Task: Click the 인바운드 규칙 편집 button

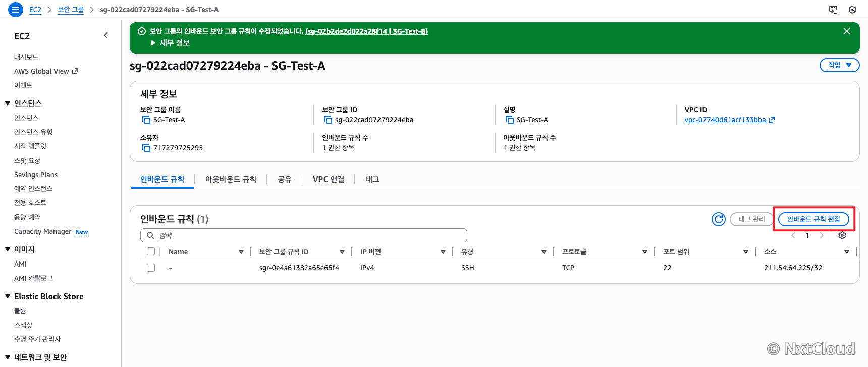Action: 813,219
